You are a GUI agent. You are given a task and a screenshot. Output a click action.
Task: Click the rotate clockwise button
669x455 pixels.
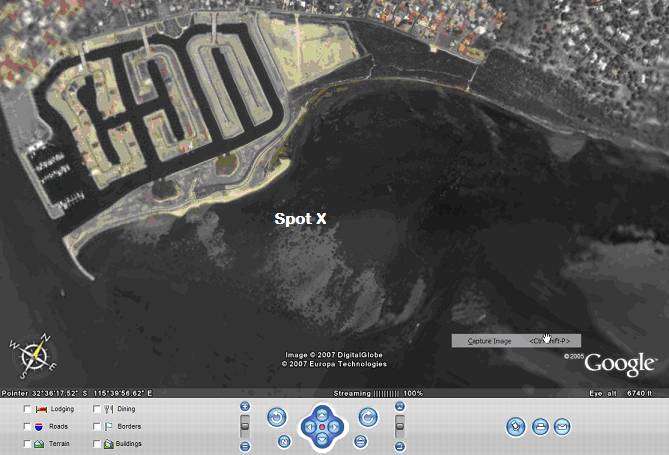[x=367, y=416]
